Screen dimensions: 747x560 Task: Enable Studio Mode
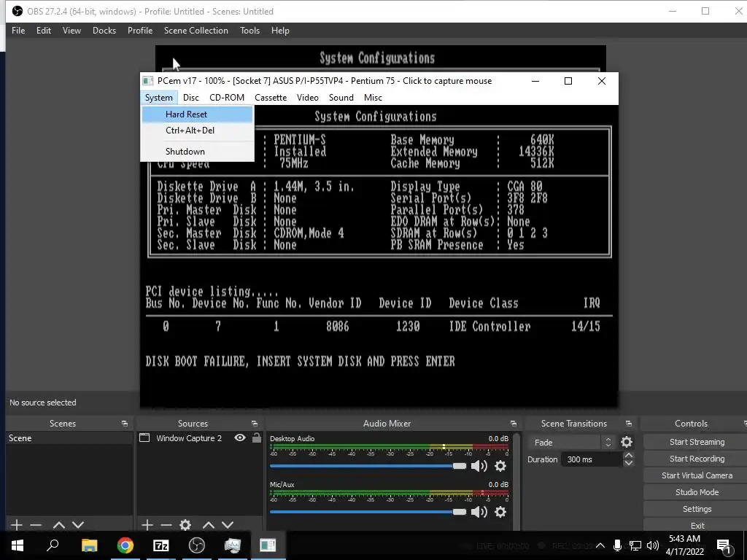click(x=697, y=492)
